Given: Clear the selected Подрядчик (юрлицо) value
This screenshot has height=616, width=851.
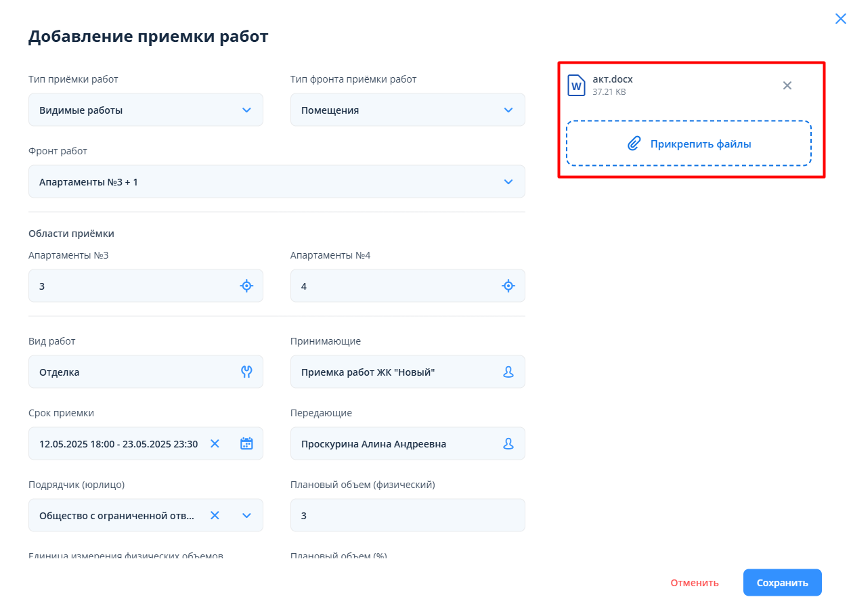Looking at the screenshot, I should [x=215, y=515].
